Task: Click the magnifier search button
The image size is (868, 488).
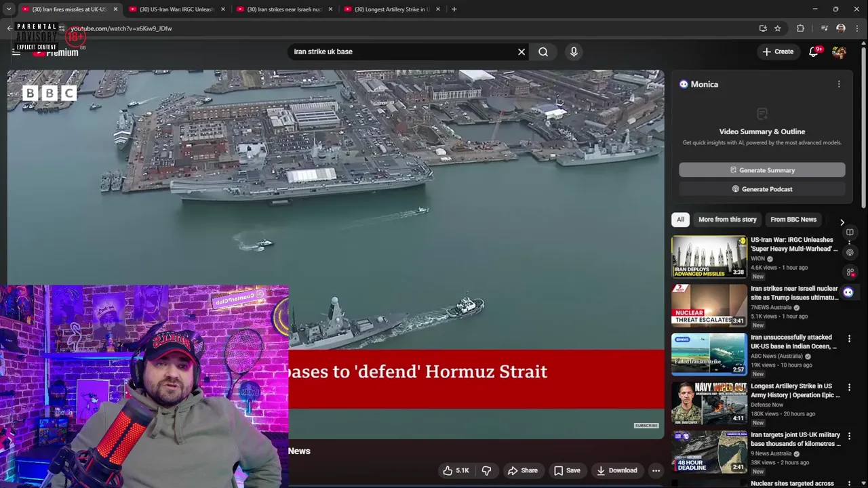Action: 543,52
